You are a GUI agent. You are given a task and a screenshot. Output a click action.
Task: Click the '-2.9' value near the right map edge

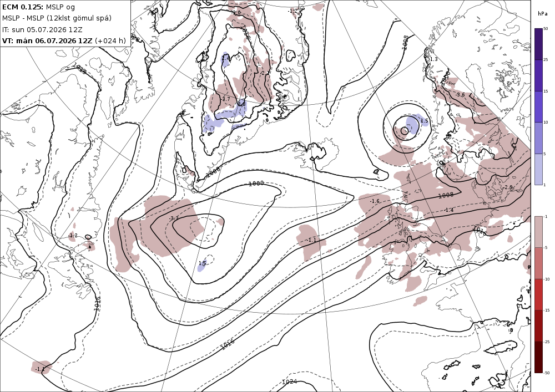508,187
